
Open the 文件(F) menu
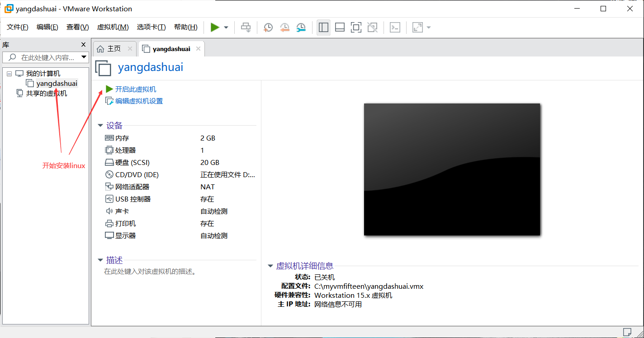pyautogui.click(x=18, y=27)
